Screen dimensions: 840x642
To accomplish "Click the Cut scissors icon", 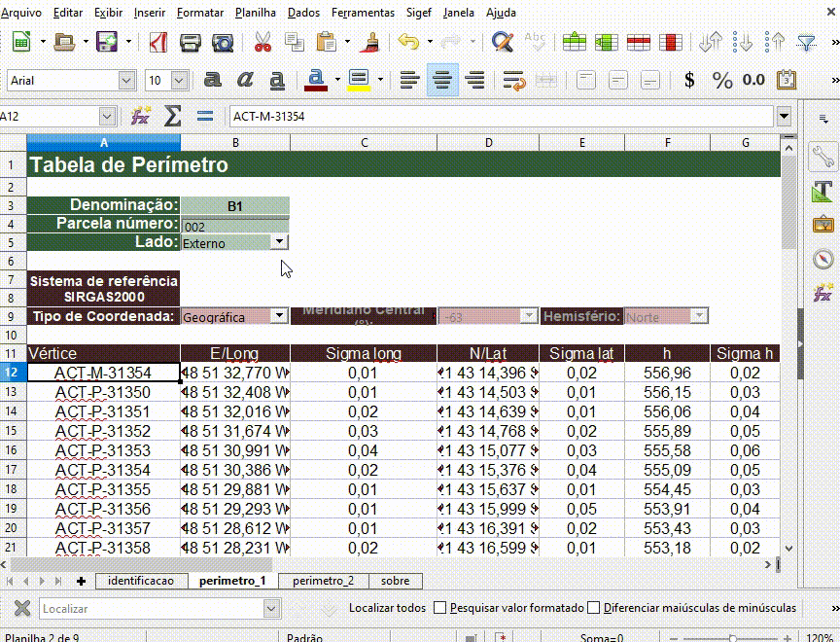I will (x=262, y=42).
